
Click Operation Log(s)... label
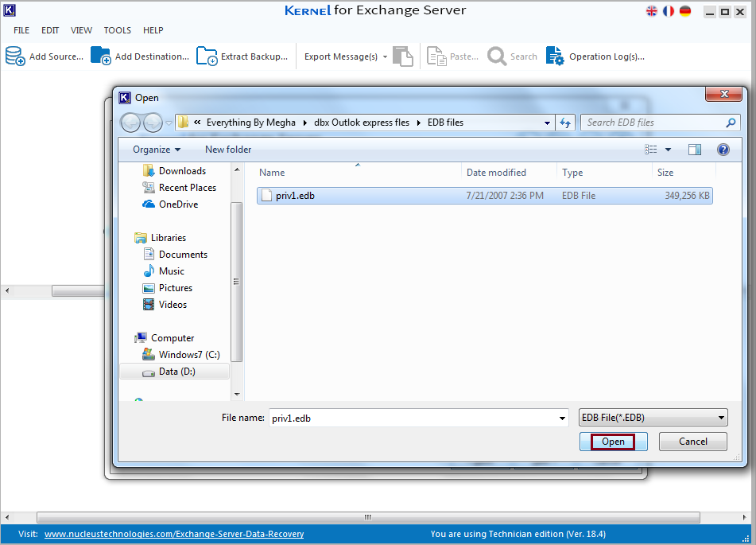(x=607, y=56)
